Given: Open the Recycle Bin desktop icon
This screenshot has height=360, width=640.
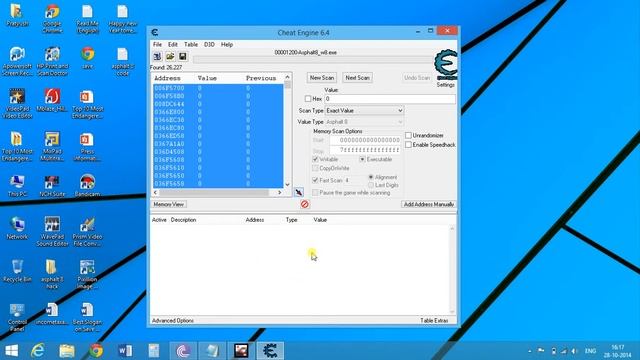Looking at the screenshot, I should (x=17, y=271).
